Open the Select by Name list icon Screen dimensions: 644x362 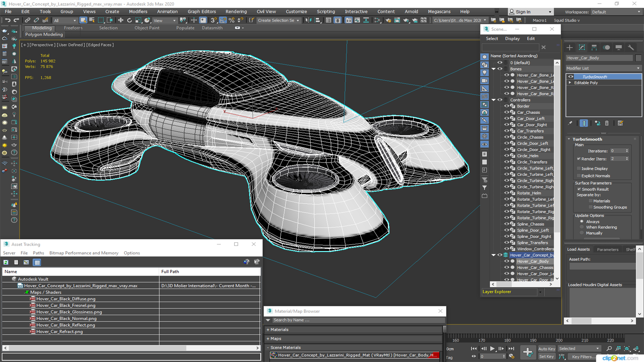coord(92,20)
